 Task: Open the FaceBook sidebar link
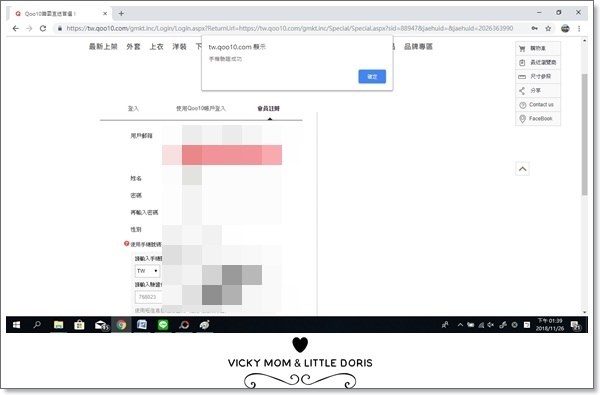(x=538, y=119)
